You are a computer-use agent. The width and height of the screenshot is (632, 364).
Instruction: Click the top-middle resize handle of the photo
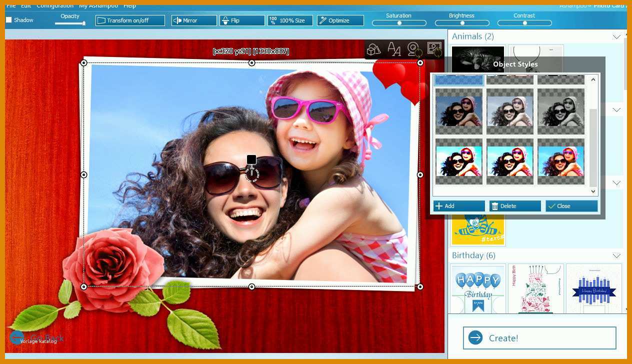(x=252, y=63)
